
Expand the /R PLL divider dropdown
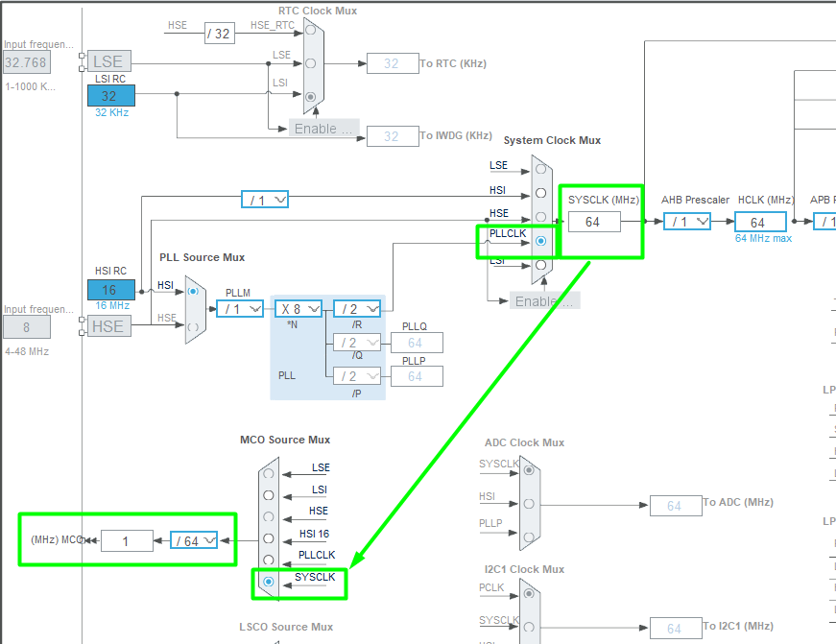[x=357, y=309]
